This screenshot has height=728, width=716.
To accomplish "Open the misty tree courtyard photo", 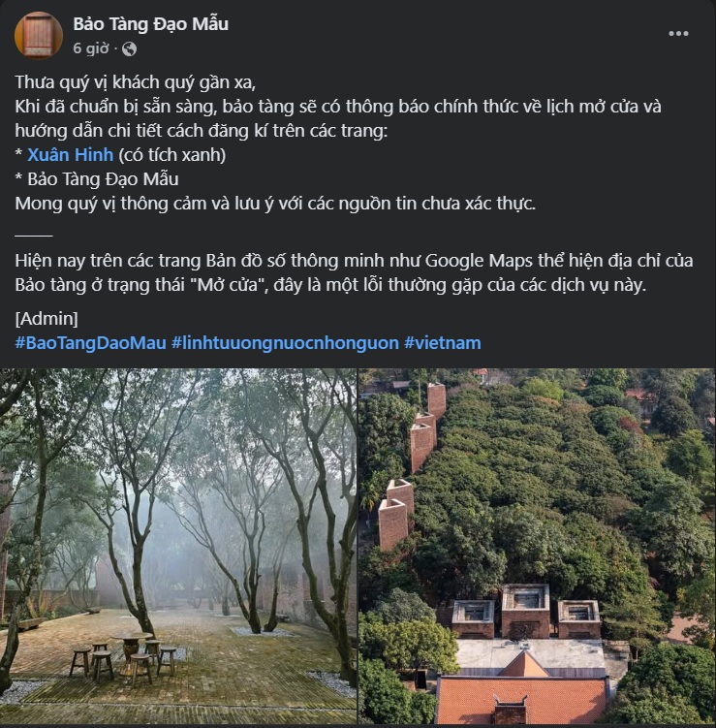I will (x=177, y=504).
